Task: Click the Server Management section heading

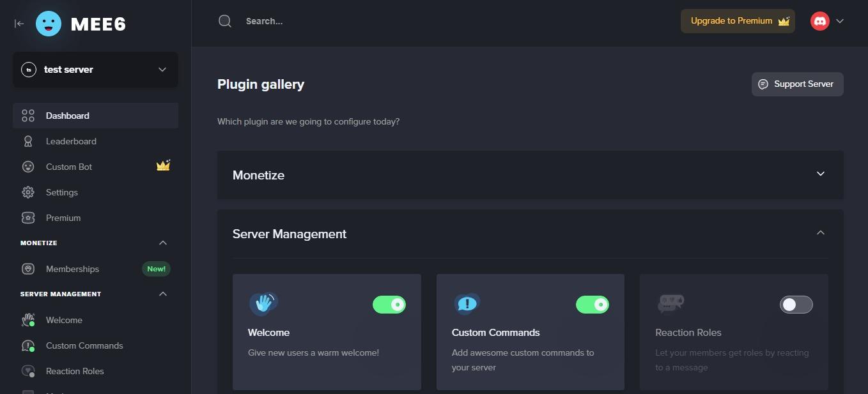Action: 290,234
